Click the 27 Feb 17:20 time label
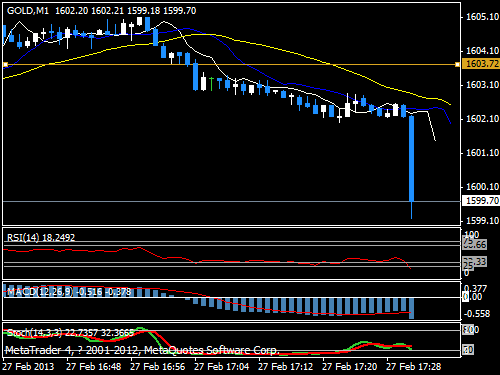Image resolution: width=500 pixels, height=375 pixels. [x=350, y=367]
